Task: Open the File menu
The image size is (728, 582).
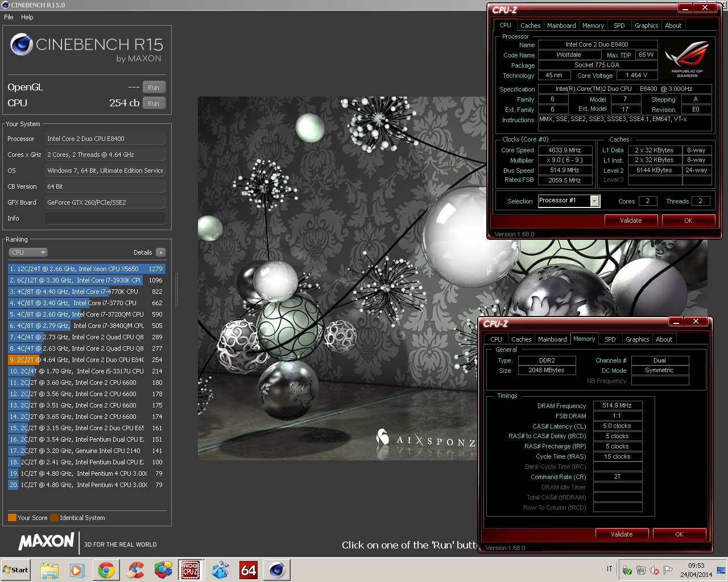Action: coord(9,17)
